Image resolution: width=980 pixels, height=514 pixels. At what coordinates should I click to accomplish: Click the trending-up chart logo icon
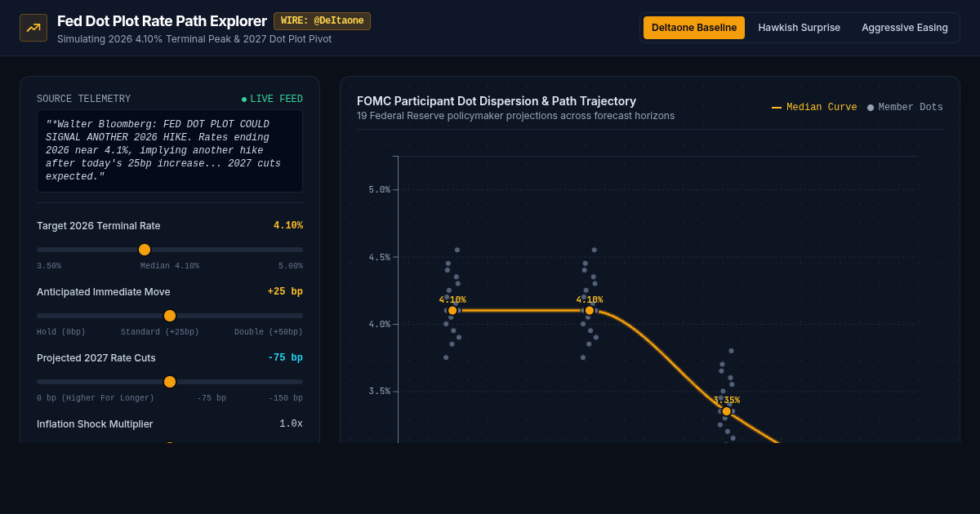33,28
